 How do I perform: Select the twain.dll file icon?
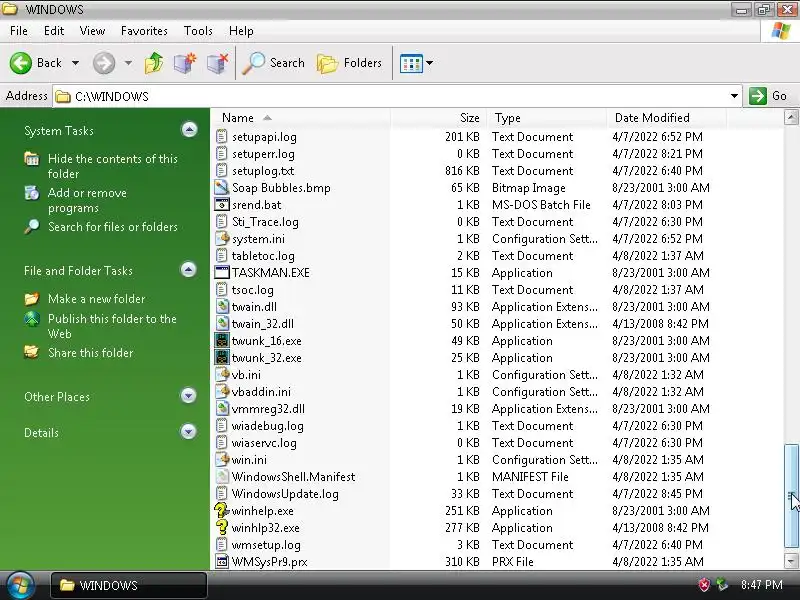coord(221,307)
